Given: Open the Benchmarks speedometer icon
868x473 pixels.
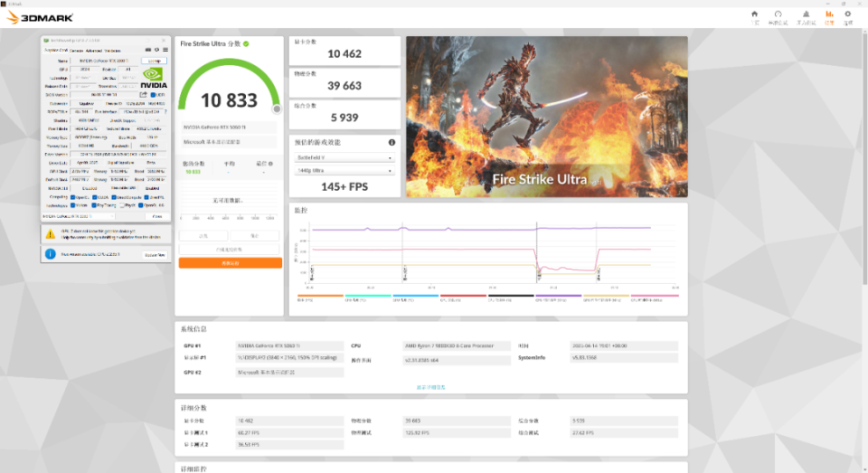Looking at the screenshot, I should 778,14.
